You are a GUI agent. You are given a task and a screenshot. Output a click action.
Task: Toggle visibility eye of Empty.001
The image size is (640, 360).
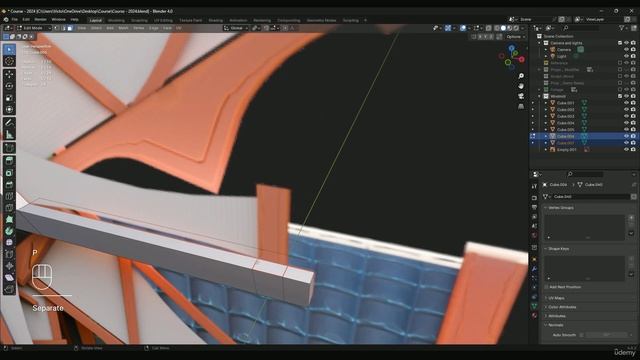point(627,150)
